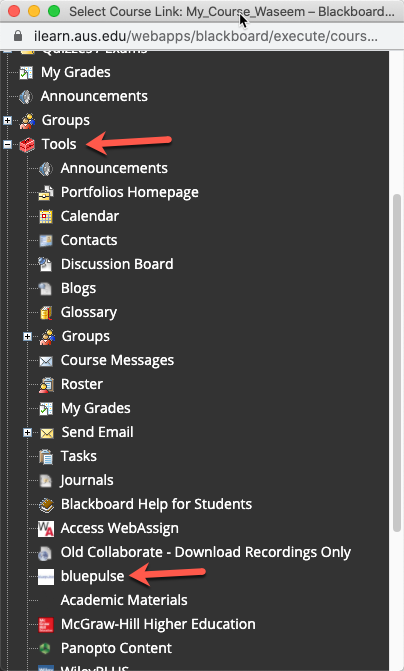The width and height of the screenshot is (404, 671).
Task: Expand the Groups node inside Tools
Action: [x=27, y=337]
